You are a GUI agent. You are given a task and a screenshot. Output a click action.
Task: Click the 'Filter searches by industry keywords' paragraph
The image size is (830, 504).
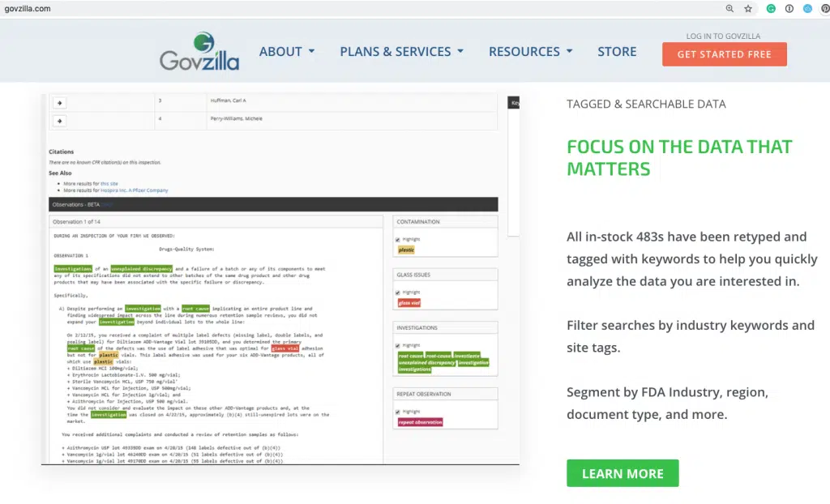click(x=691, y=336)
